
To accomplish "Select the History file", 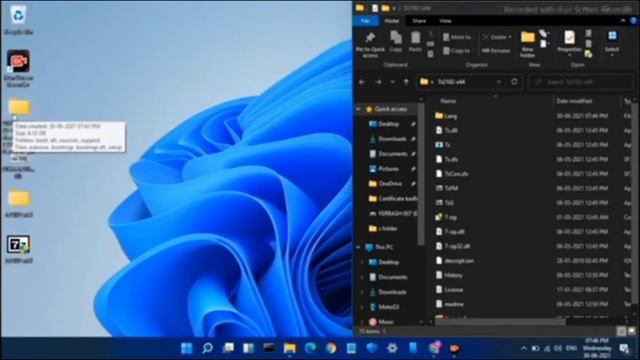I will [x=449, y=275].
